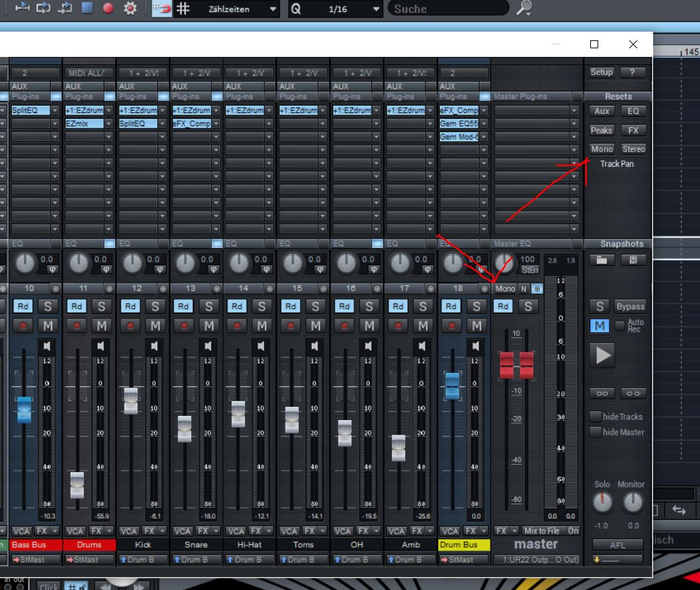The height and width of the screenshot is (590, 700).
Task: Click Kick channel name label
Action: point(143,544)
